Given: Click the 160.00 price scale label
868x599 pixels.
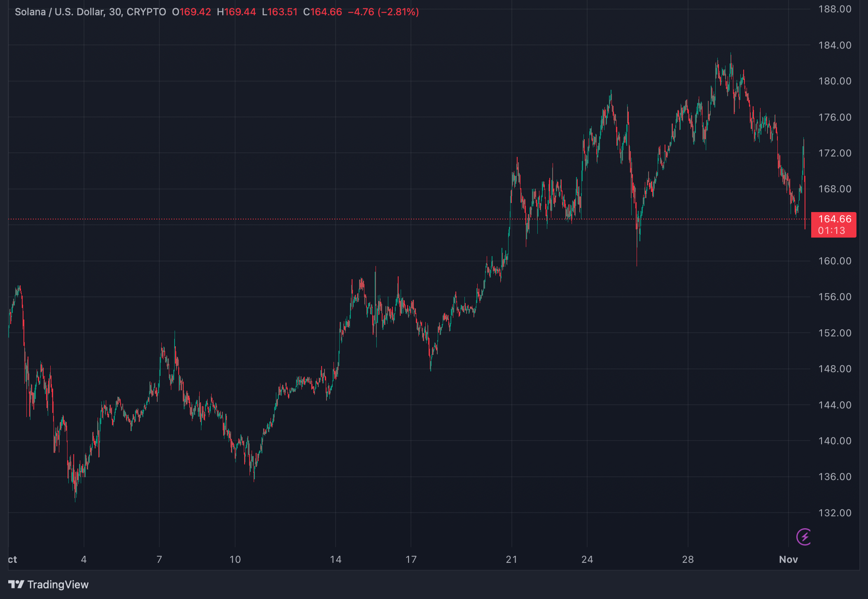Looking at the screenshot, I should 835,261.
